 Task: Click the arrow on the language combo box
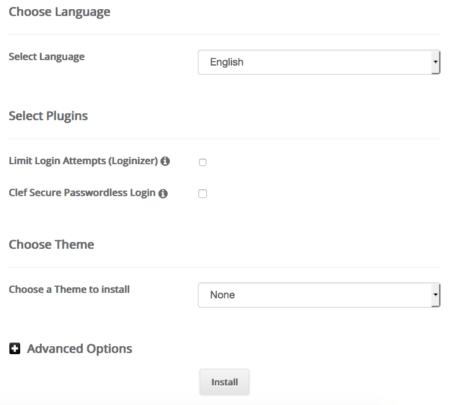(435, 62)
